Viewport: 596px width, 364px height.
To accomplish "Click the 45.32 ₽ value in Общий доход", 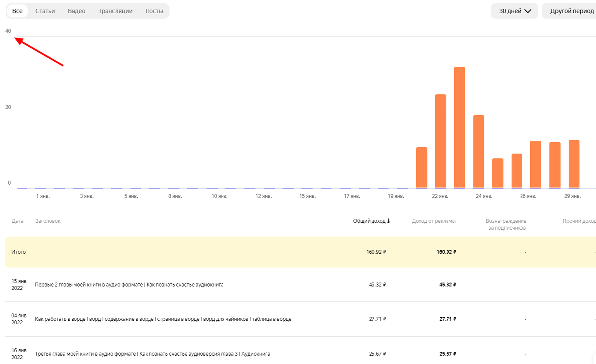I will pos(377,285).
